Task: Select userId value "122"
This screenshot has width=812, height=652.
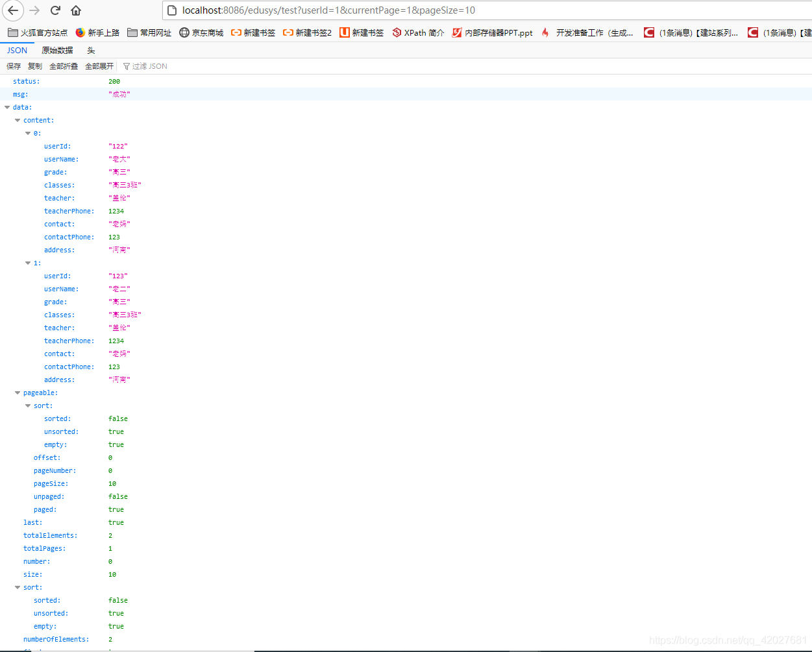Action: pos(118,146)
